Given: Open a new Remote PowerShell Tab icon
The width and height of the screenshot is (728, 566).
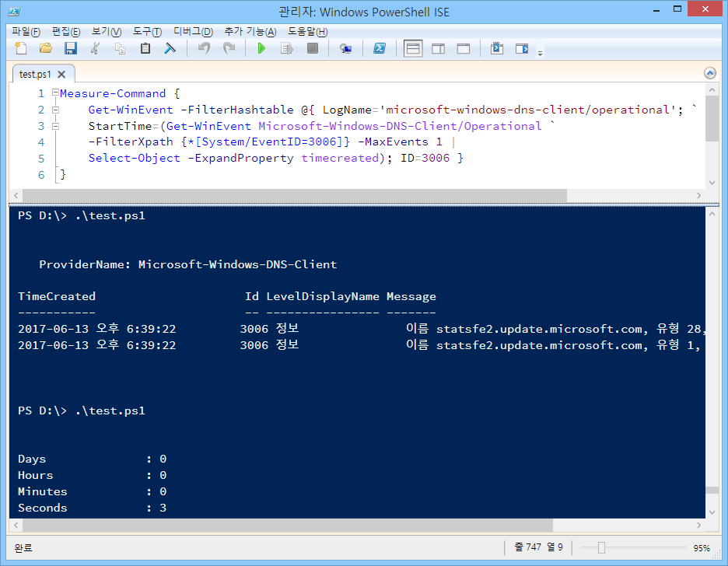Looking at the screenshot, I should point(348,48).
